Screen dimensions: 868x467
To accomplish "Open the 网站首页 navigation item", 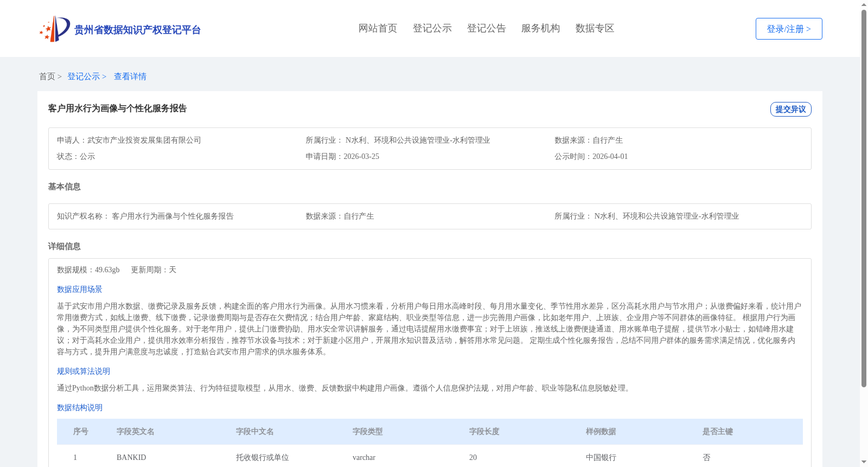I will [x=378, y=28].
